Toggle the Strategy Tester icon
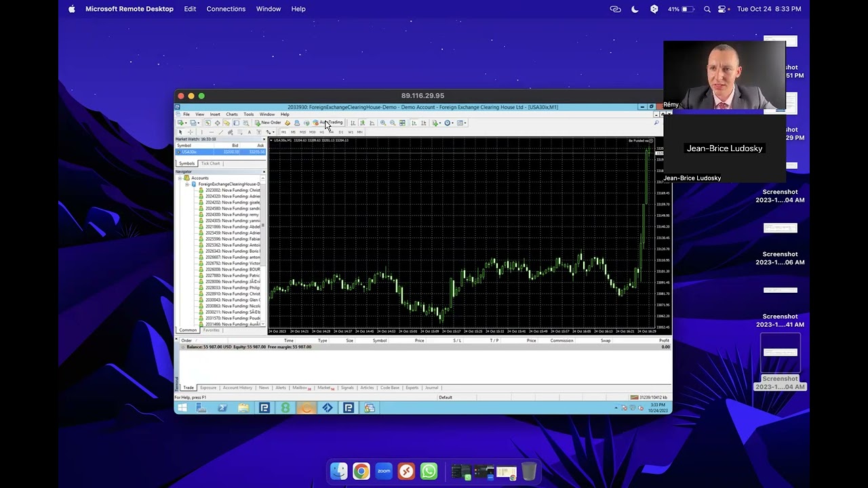 coord(245,123)
